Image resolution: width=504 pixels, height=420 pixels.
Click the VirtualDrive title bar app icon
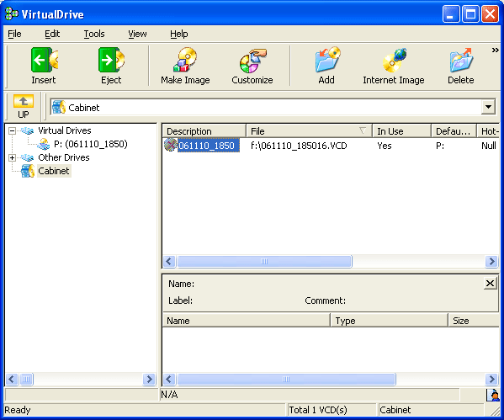tap(12, 13)
